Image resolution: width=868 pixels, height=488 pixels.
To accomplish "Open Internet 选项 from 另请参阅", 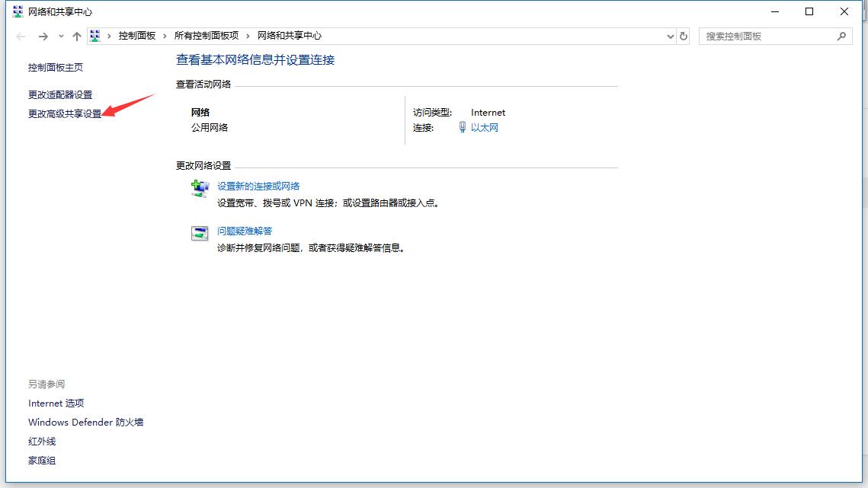I will [x=56, y=403].
